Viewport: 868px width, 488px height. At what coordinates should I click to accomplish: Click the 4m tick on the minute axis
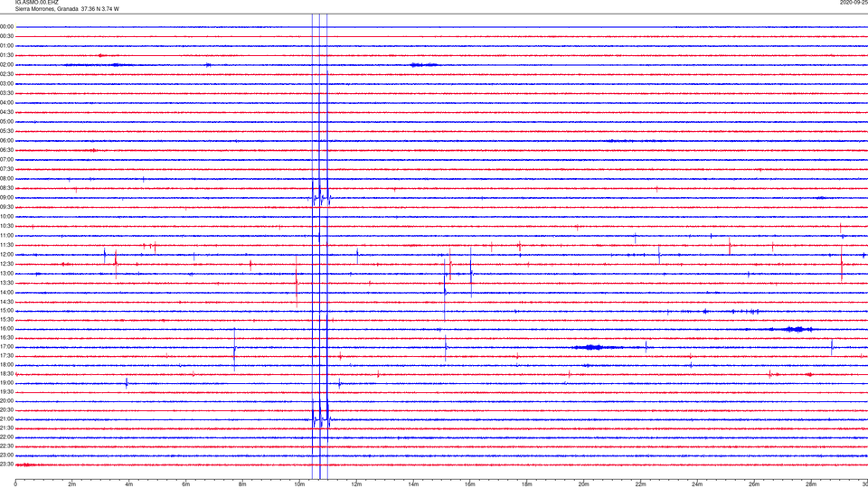129,484
